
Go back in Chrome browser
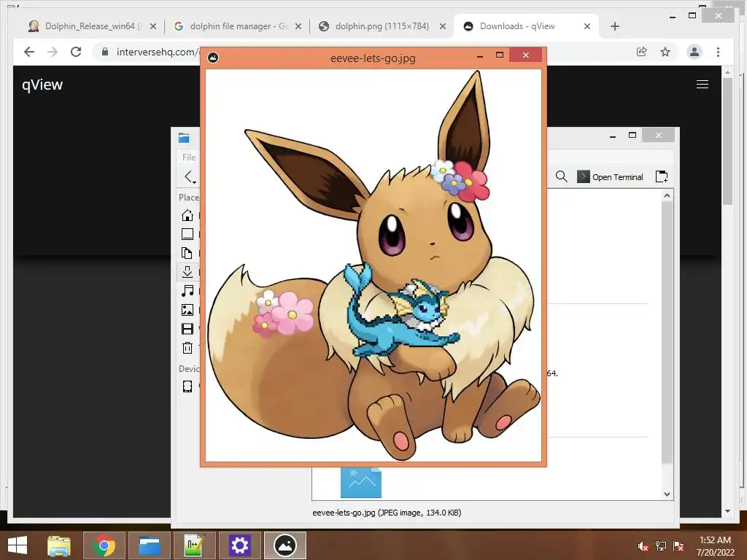29,52
